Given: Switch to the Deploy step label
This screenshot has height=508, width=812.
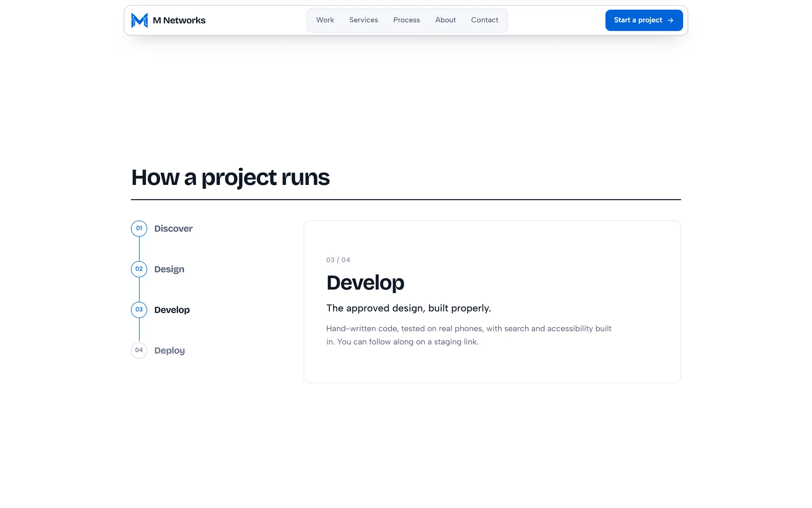Looking at the screenshot, I should [170, 351].
